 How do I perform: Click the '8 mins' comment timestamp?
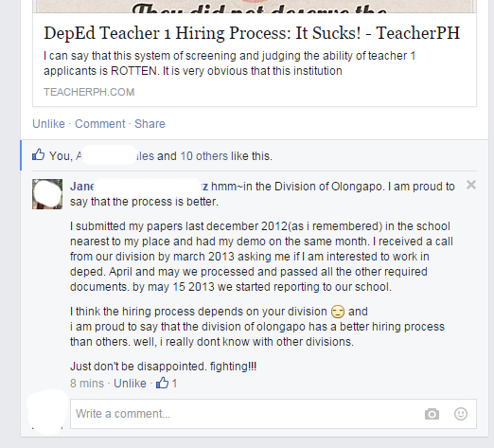click(87, 384)
